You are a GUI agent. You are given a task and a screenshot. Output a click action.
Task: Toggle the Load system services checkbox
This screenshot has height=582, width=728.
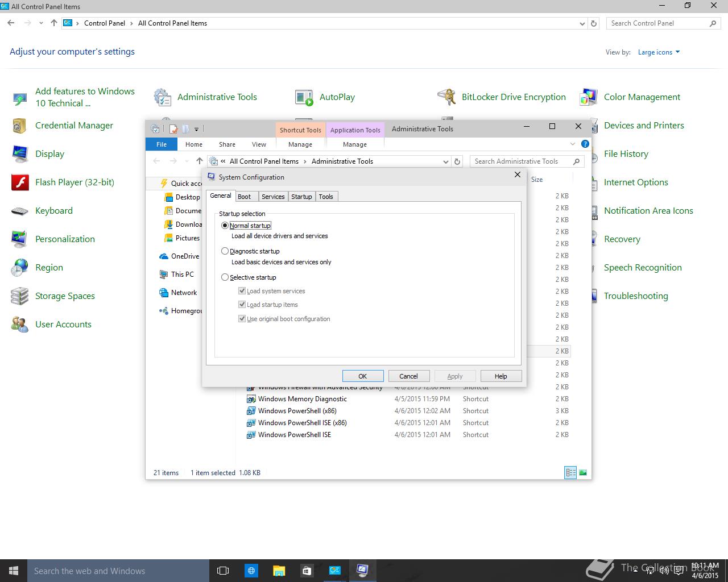(242, 291)
